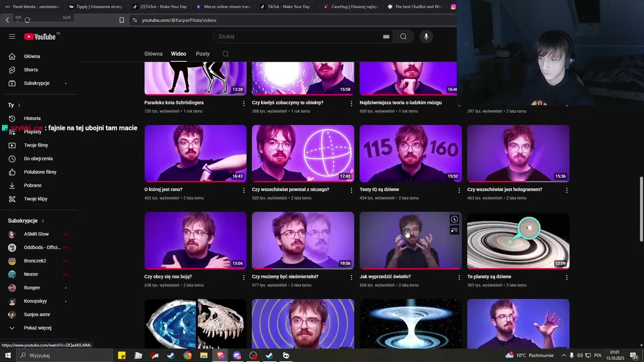Viewport: 644px width, 362px height.
Task: Expand the Subskrypcje section header
Action: [26, 221]
